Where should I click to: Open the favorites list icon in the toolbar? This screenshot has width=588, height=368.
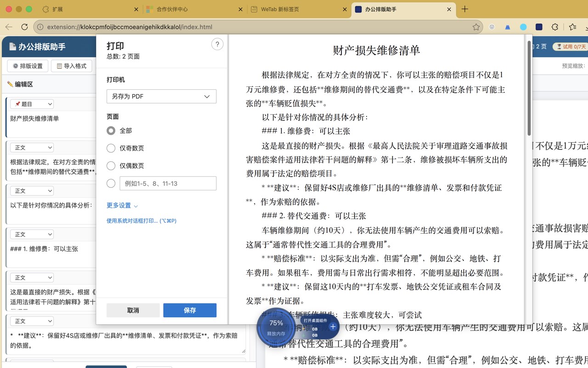click(572, 27)
